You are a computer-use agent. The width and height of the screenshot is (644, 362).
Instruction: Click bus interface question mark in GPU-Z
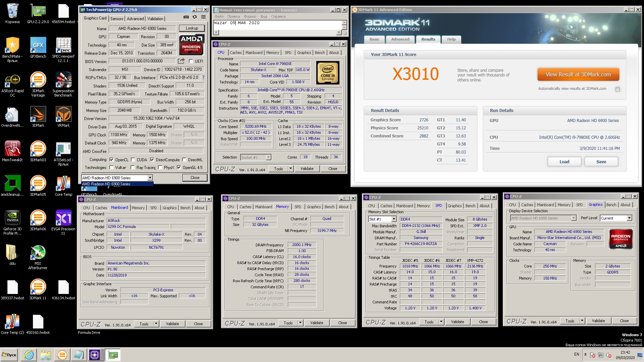click(203, 77)
